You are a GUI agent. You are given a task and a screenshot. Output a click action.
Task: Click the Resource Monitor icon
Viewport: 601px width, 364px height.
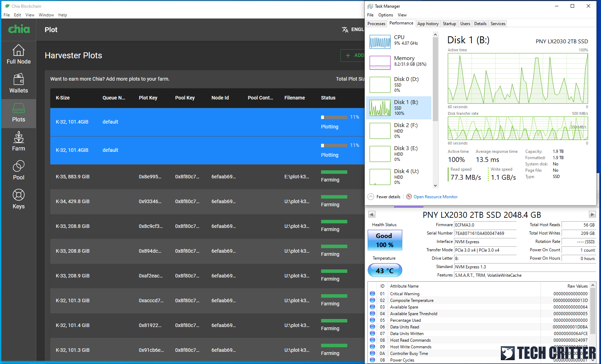pyautogui.click(x=409, y=196)
